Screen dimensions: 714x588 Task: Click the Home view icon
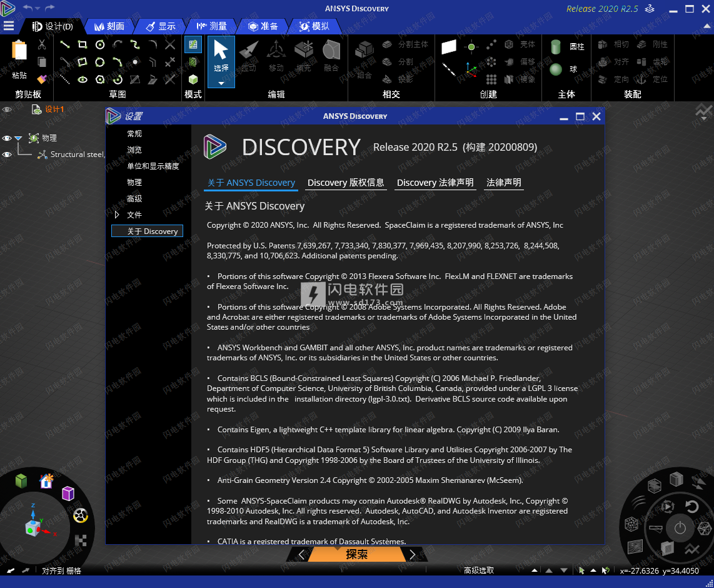click(46, 480)
